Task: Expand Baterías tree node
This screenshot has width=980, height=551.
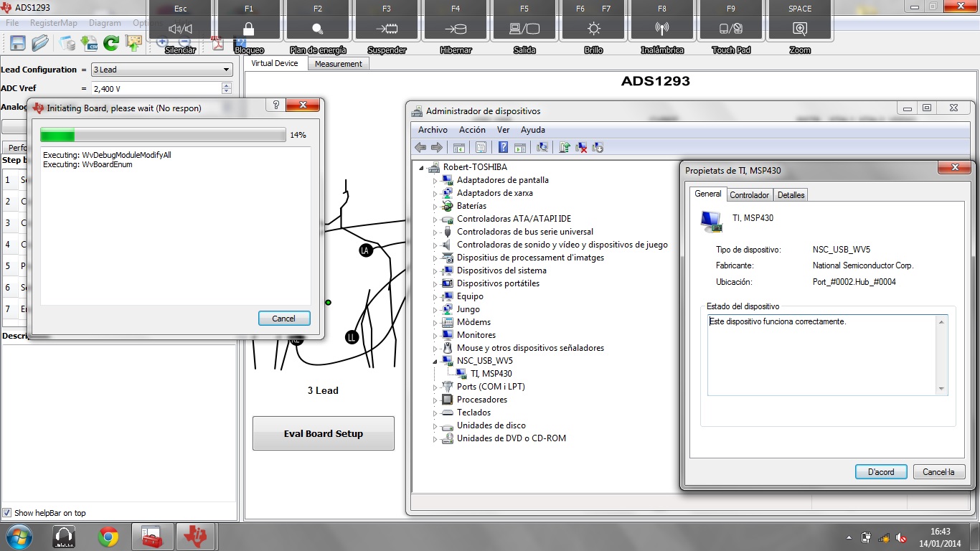Action: (x=435, y=206)
